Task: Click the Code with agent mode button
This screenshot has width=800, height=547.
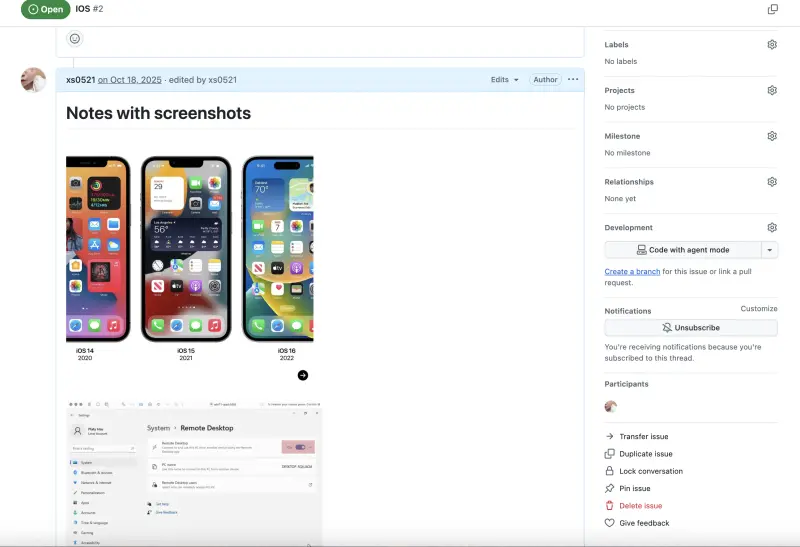Action: coord(683,250)
